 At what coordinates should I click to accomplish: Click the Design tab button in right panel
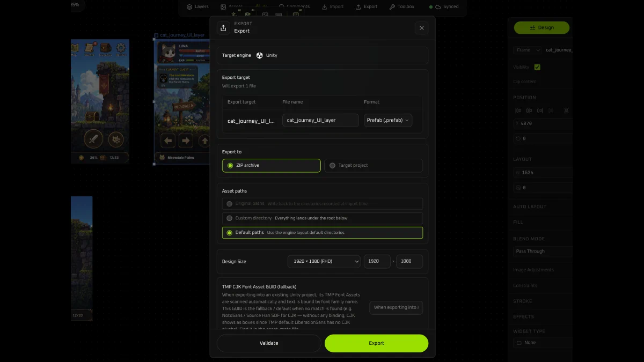coord(541,27)
